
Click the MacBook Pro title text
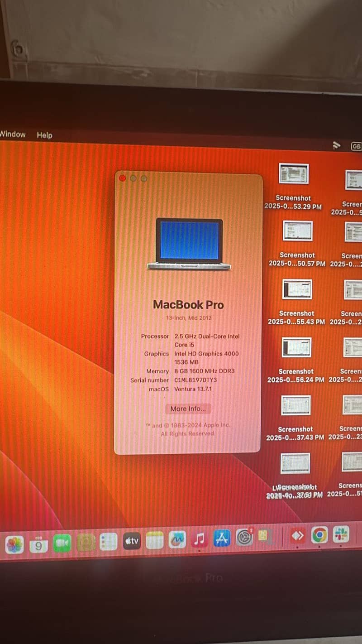click(x=188, y=305)
